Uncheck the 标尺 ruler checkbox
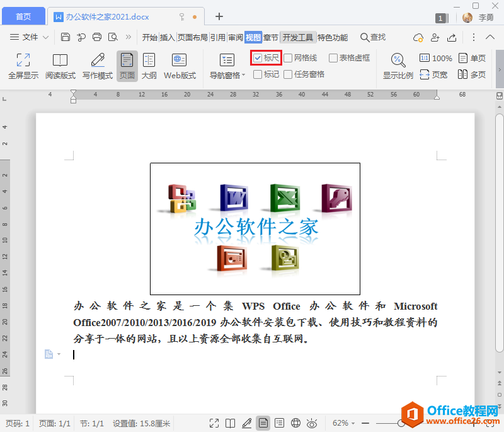 (258, 58)
